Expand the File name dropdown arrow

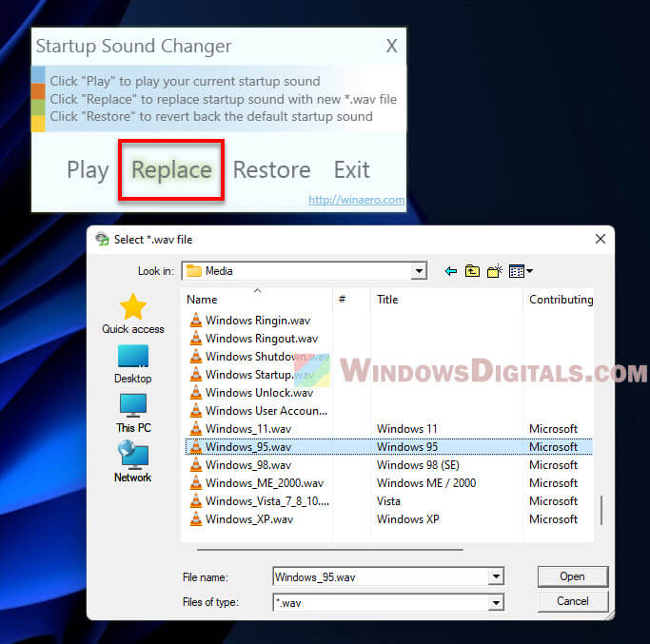[x=496, y=576]
